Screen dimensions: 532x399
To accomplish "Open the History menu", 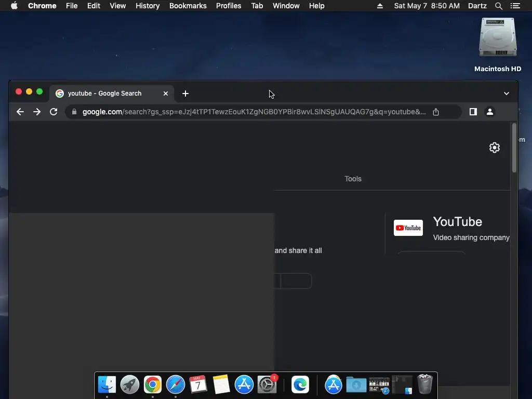I will (148, 6).
